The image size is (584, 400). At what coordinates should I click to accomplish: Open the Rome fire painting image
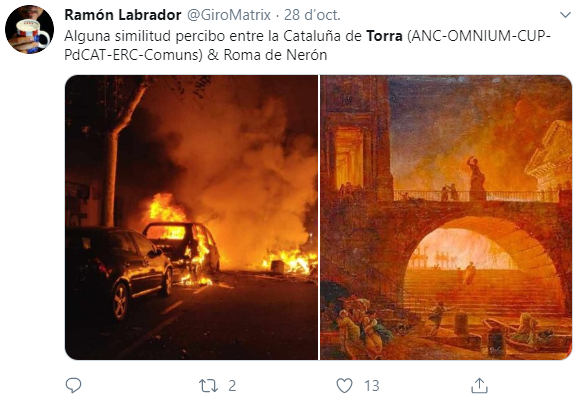(x=446, y=218)
